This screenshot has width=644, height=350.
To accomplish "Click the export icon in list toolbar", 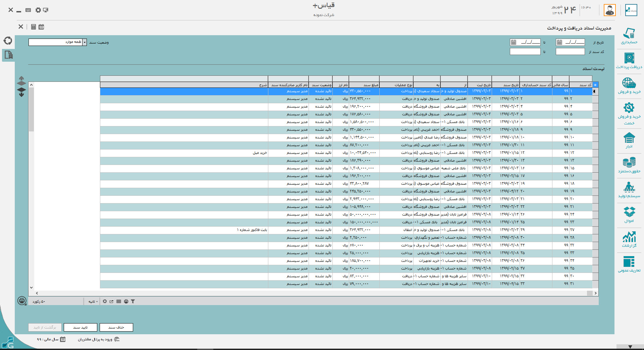I will click(112, 301).
